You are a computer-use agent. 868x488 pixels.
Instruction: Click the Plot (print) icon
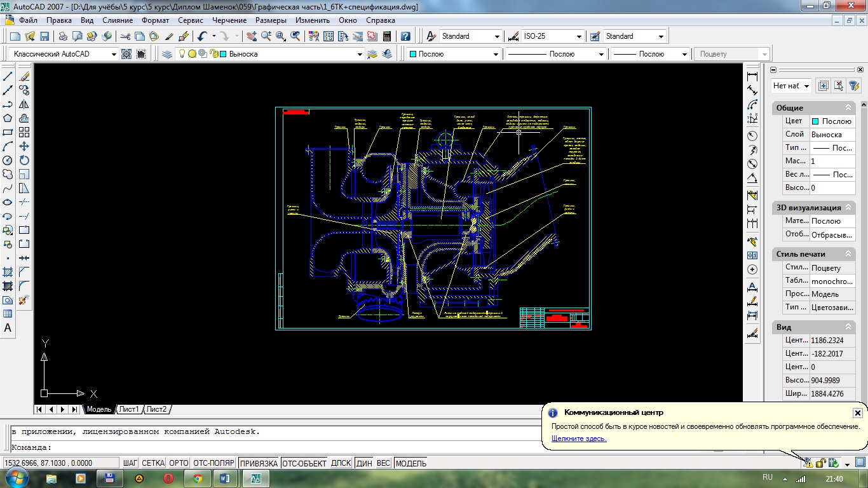click(x=64, y=36)
